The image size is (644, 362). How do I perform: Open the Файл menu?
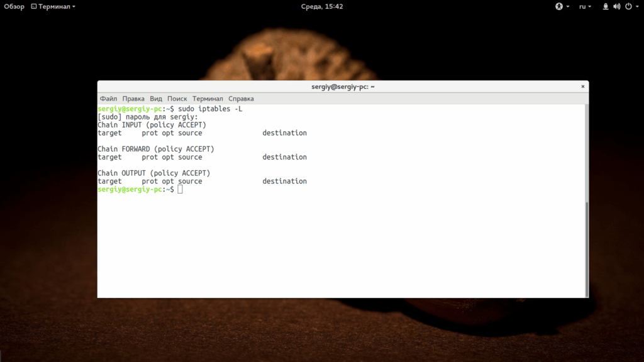(x=108, y=99)
